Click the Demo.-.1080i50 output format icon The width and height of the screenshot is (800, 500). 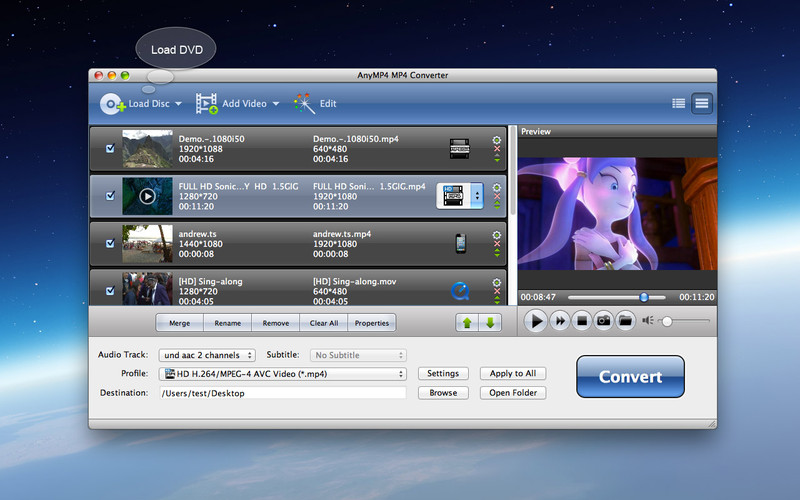460,148
